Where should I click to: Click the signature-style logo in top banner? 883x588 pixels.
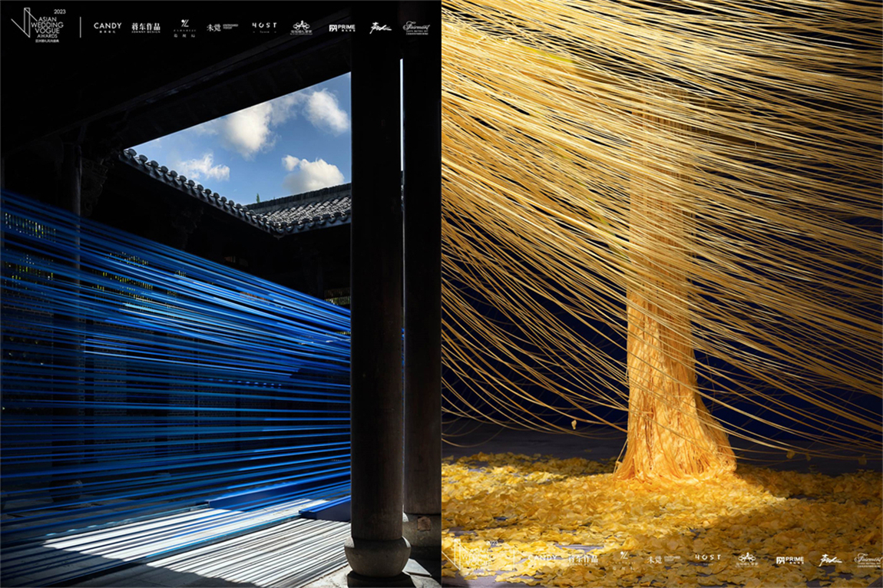pos(380,28)
